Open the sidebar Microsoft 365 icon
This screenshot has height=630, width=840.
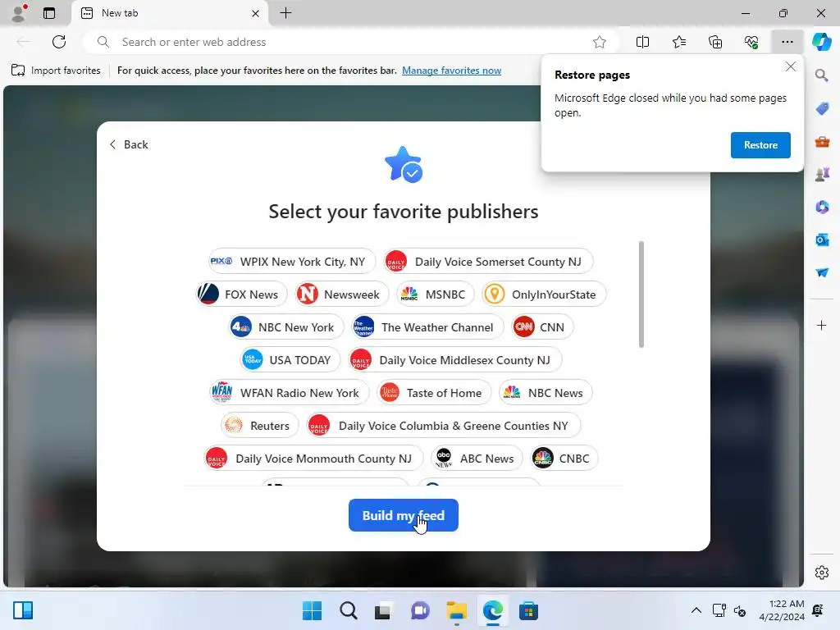(822, 207)
